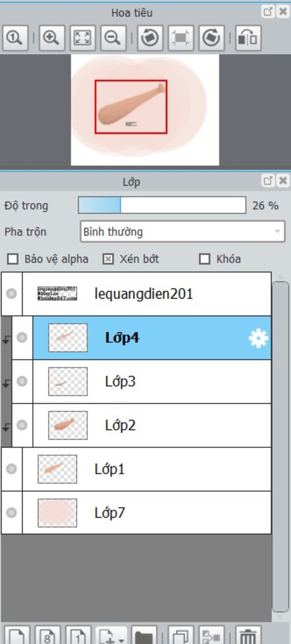Open the Lớp4 layer settings gear
This screenshot has height=644, width=291.
click(x=258, y=338)
